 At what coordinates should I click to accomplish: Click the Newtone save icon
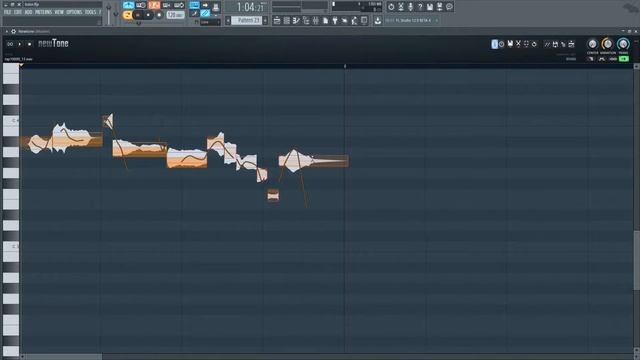(x=510, y=44)
